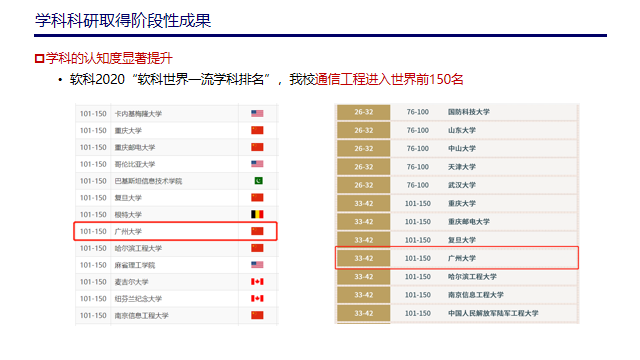Click the Canada flag beside 麦吉尔大学
Screen dimensions: 640x360
click(257, 282)
